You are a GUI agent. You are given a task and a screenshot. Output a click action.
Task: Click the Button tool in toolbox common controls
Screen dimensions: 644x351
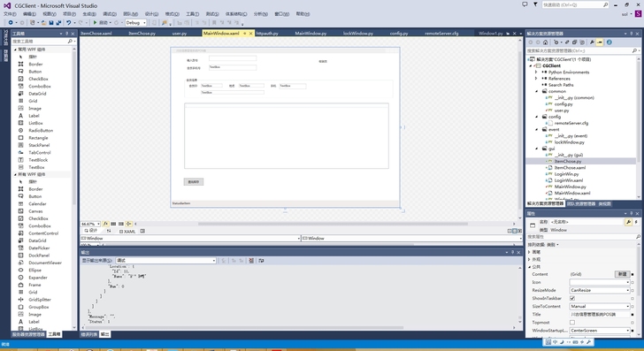[34, 72]
